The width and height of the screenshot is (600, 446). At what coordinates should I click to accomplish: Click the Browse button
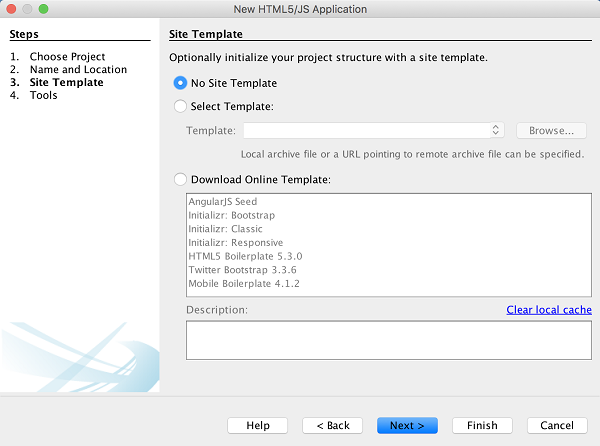click(551, 130)
